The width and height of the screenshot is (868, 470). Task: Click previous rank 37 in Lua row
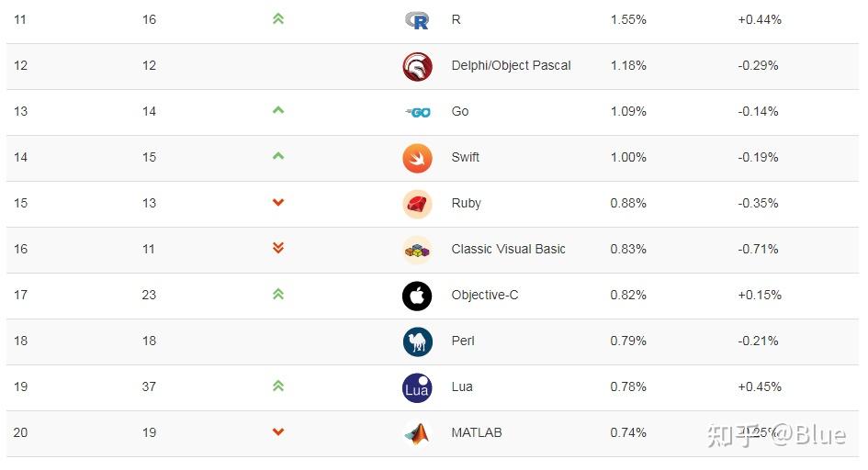coord(149,387)
